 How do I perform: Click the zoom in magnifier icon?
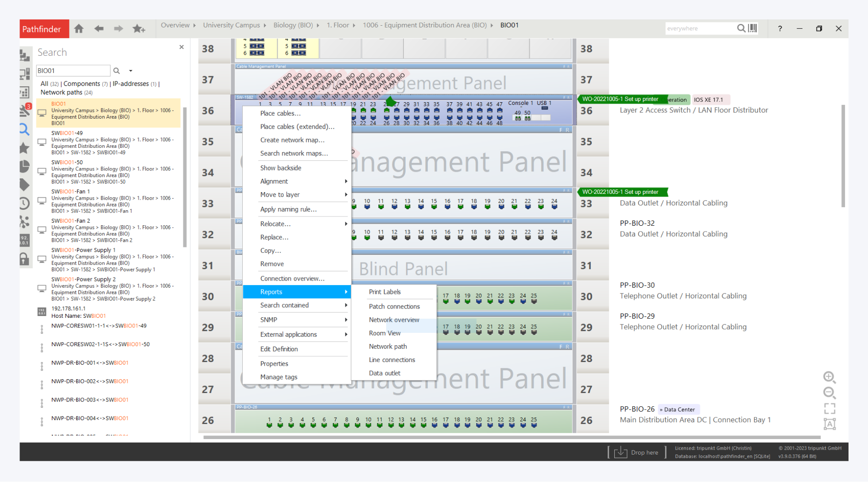pos(829,377)
